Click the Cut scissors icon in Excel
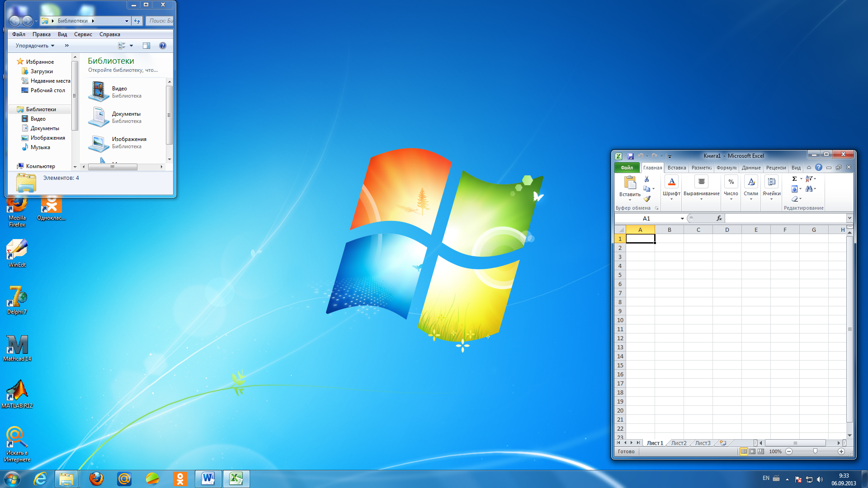 [647, 179]
